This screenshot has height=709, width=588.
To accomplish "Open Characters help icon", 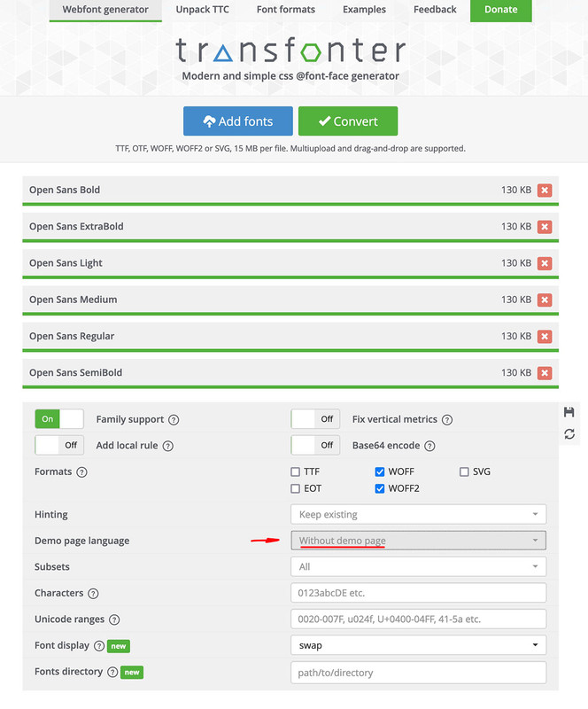I will tap(93, 594).
